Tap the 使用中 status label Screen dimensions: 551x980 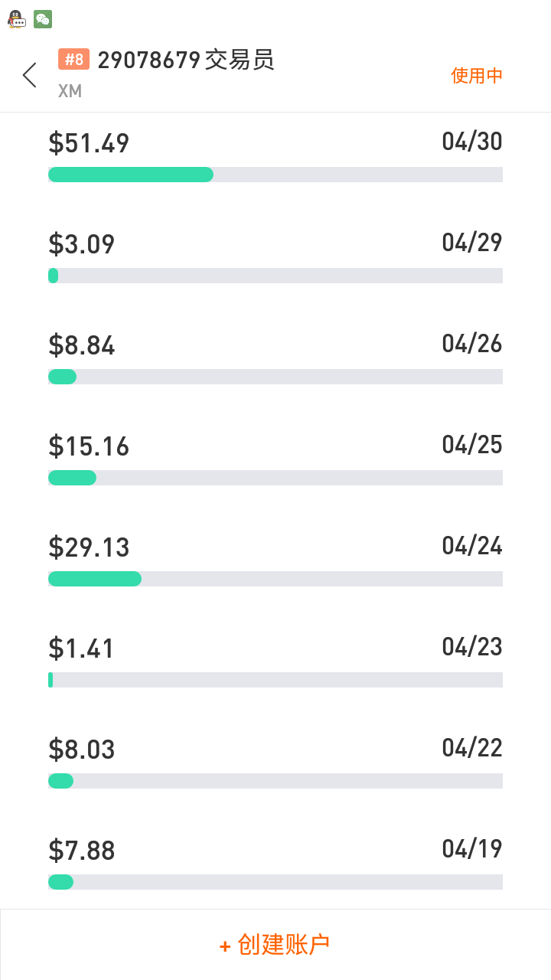(x=477, y=75)
